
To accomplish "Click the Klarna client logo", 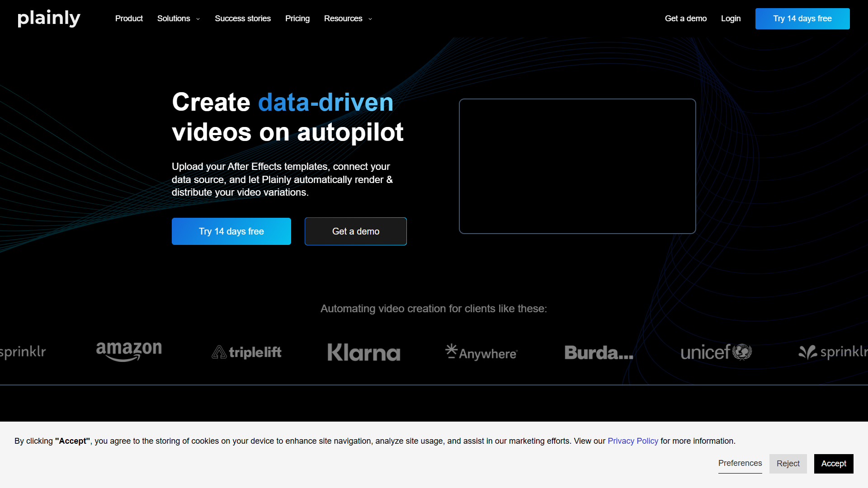I will click(364, 352).
